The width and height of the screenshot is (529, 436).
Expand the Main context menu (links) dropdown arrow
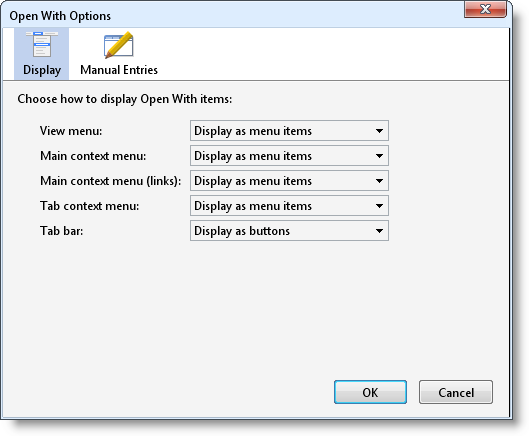pos(379,181)
